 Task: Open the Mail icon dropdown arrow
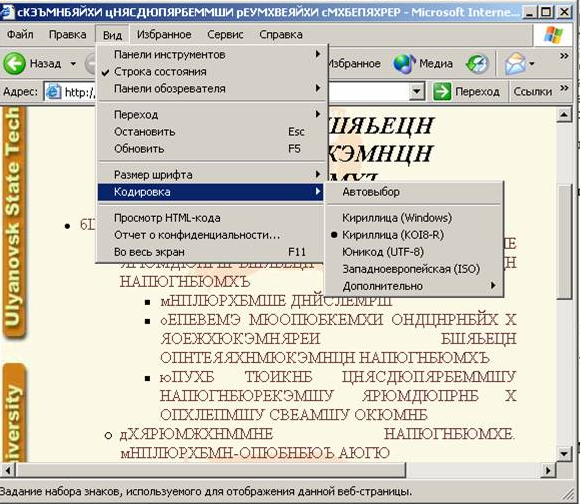point(532,64)
